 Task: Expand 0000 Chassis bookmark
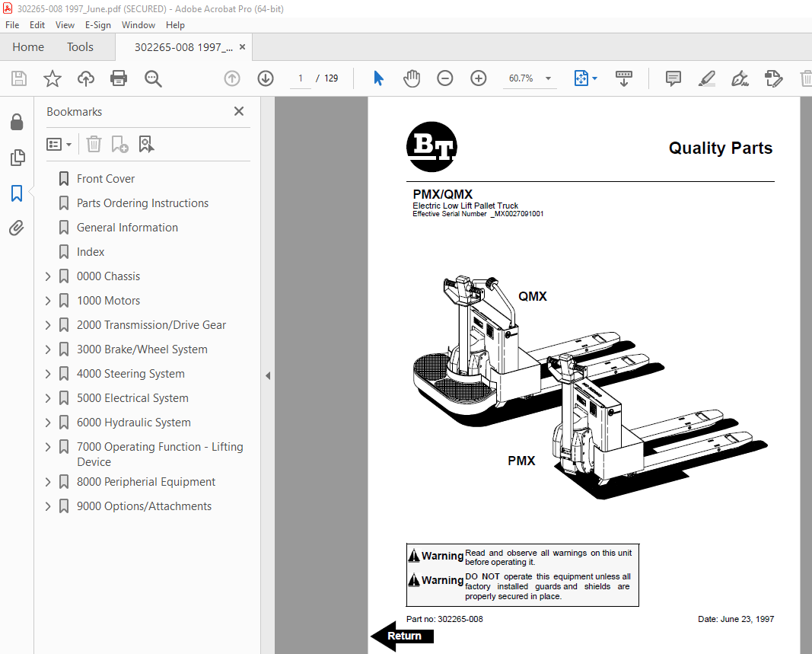click(x=48, y=276)
